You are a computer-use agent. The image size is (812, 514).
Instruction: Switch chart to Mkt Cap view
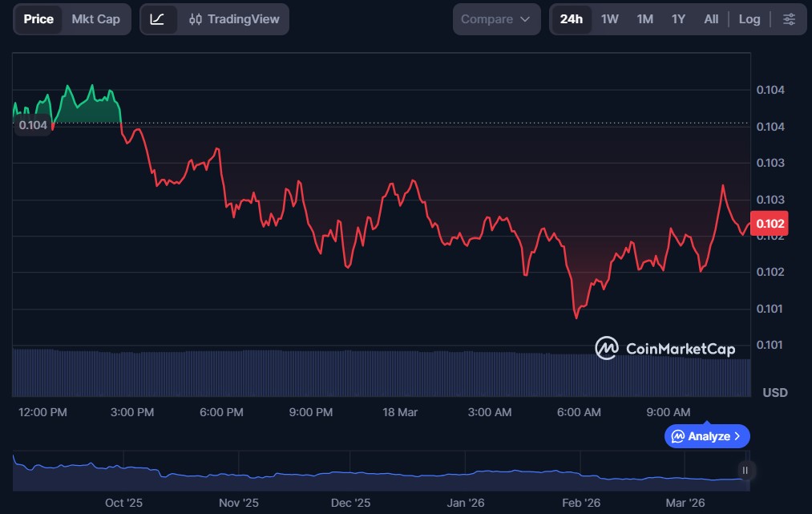pos(95,19)
